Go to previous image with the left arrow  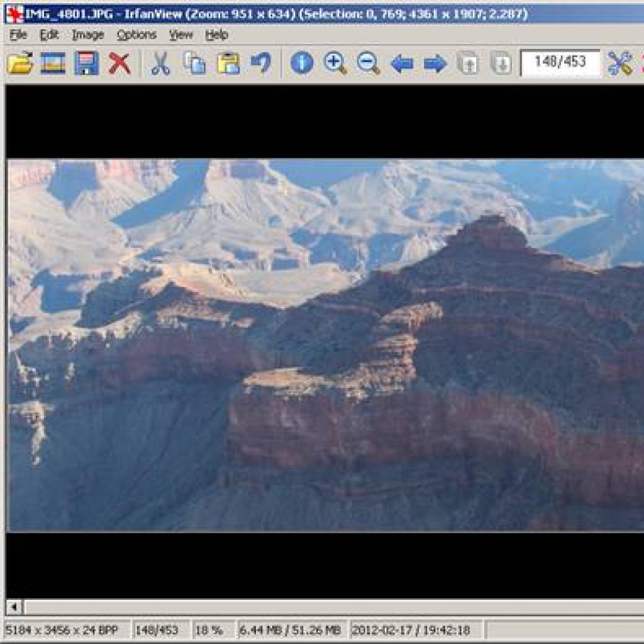coord(402,64)
